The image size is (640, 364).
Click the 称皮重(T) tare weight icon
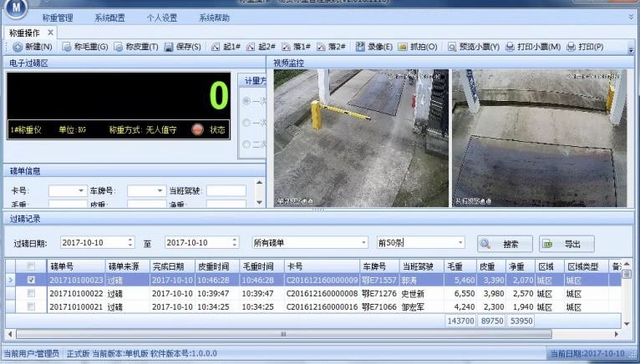click(118, 48)
